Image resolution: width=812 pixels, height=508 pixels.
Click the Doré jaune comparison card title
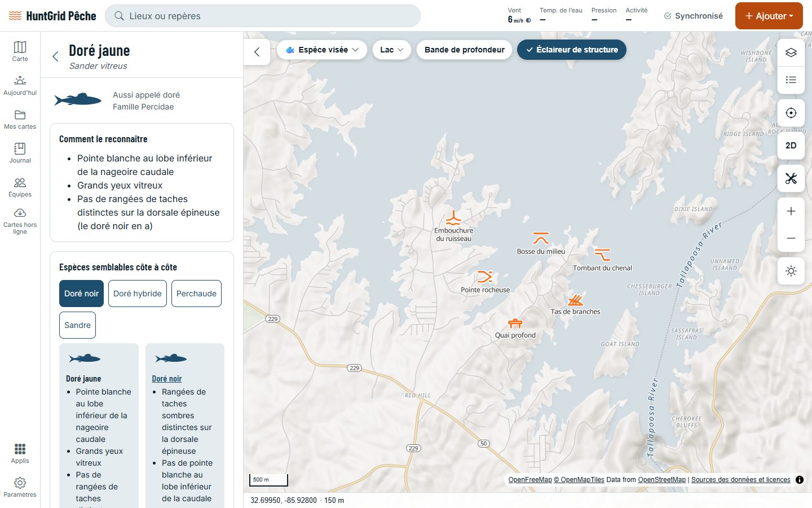83,379
